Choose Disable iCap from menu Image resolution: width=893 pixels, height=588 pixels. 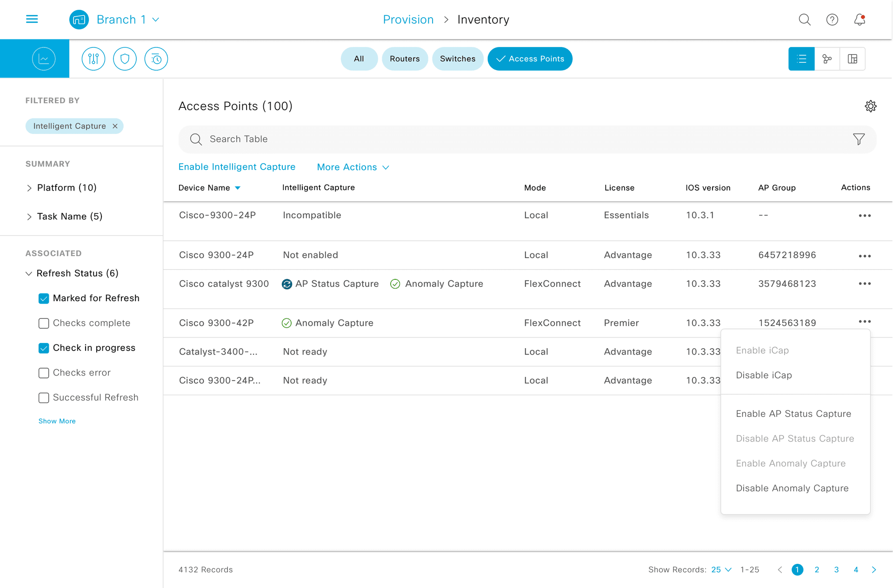[x=764, y=375]
